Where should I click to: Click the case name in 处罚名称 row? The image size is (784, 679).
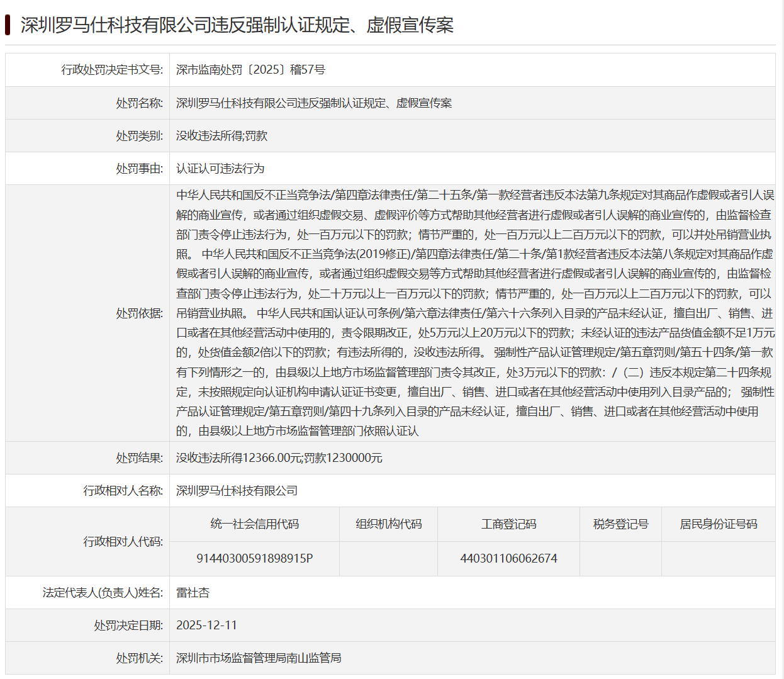(314, 103)
